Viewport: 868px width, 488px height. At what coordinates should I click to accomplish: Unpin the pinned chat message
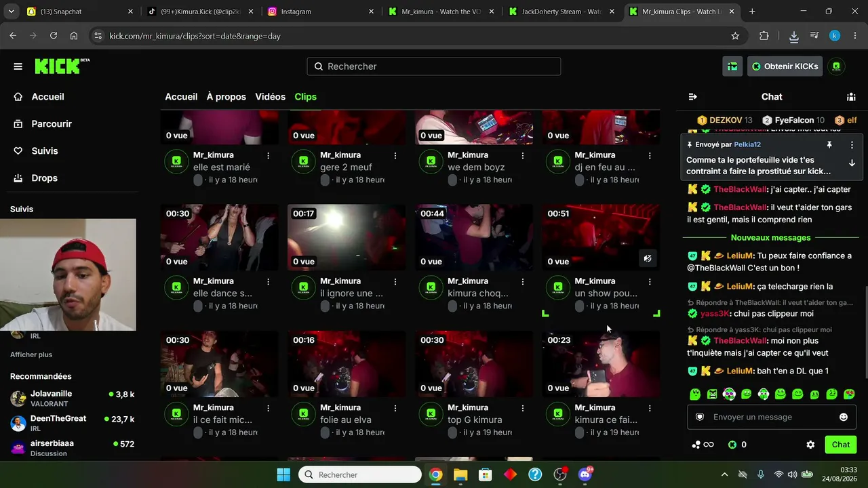(829, 145)
